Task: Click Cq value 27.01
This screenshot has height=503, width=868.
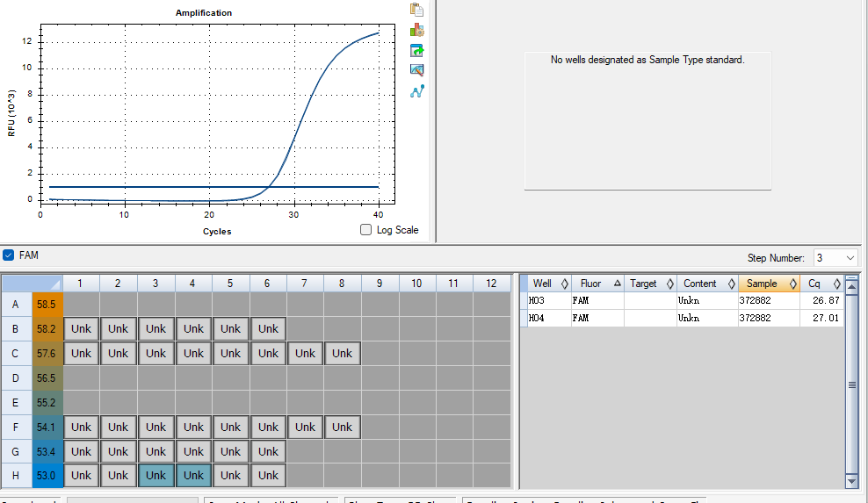Action: click(x=826, y=318)
